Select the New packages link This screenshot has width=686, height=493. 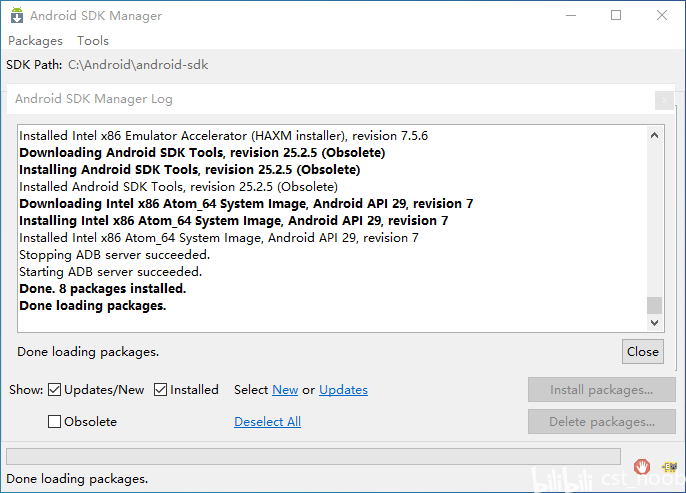285,390
